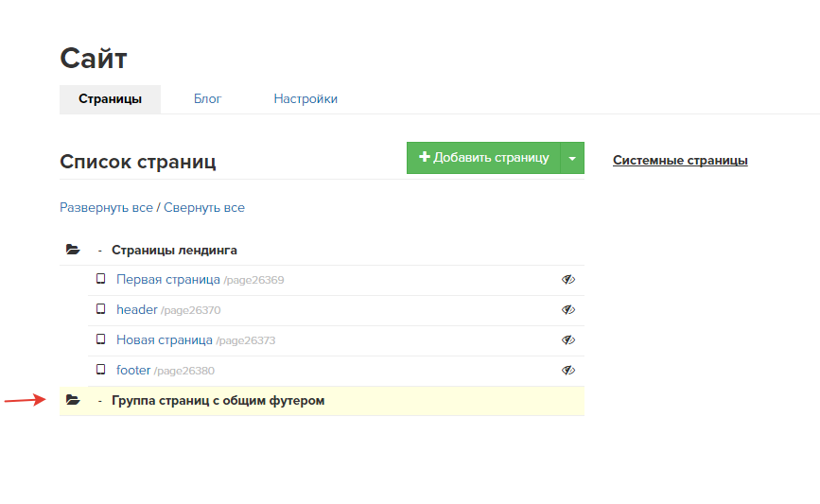Switch to the Блог tab

tap(208, 98)
